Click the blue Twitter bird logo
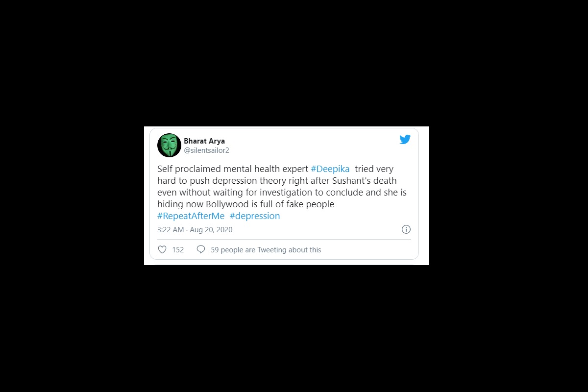This screenshot has height=392, width=588. point(405,140)
